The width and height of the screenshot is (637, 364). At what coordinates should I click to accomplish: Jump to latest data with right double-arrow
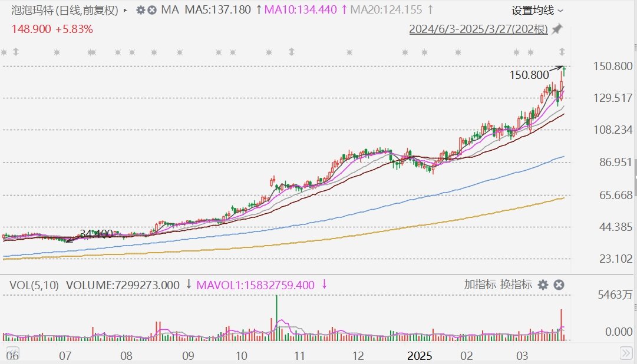click(x=626, y=353)
